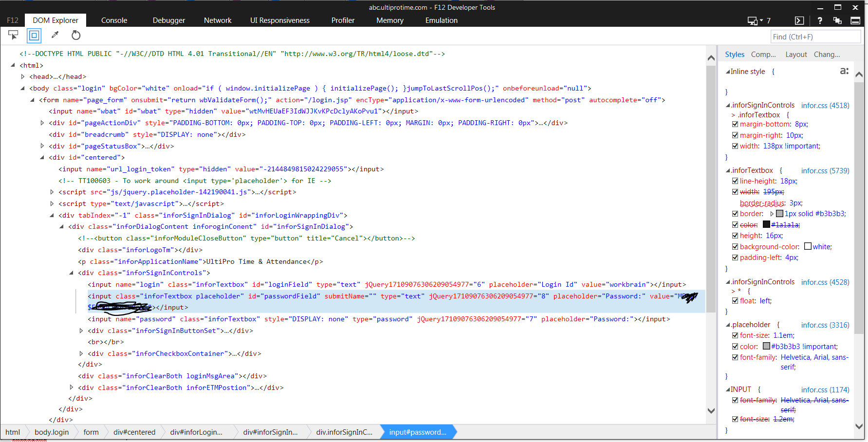
Task: Click the Find (Ctrl+F) search box
Action: point(815,37)
